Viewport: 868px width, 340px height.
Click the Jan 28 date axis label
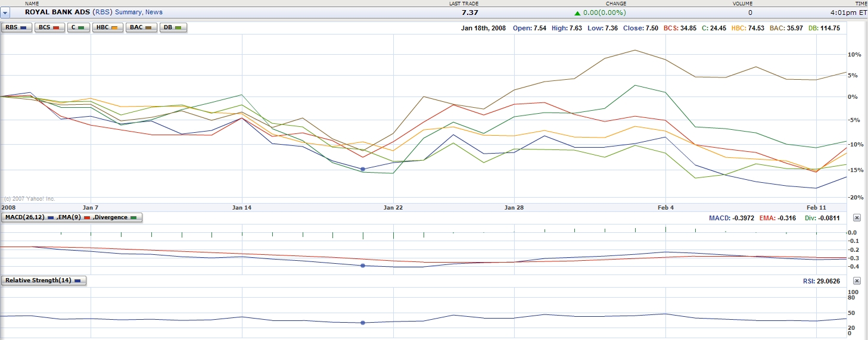(514, 207)
